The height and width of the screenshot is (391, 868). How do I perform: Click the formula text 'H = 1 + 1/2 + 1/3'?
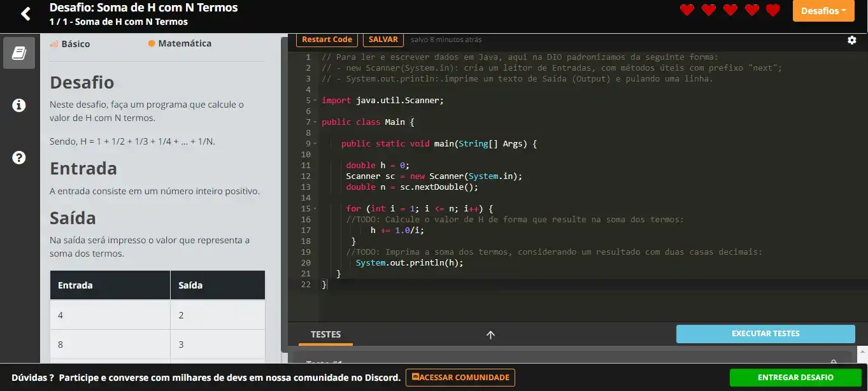[118, 141]
